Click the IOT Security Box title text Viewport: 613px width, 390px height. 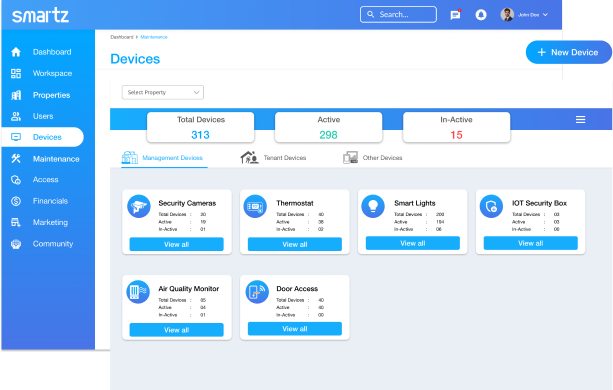pos(540,203)
